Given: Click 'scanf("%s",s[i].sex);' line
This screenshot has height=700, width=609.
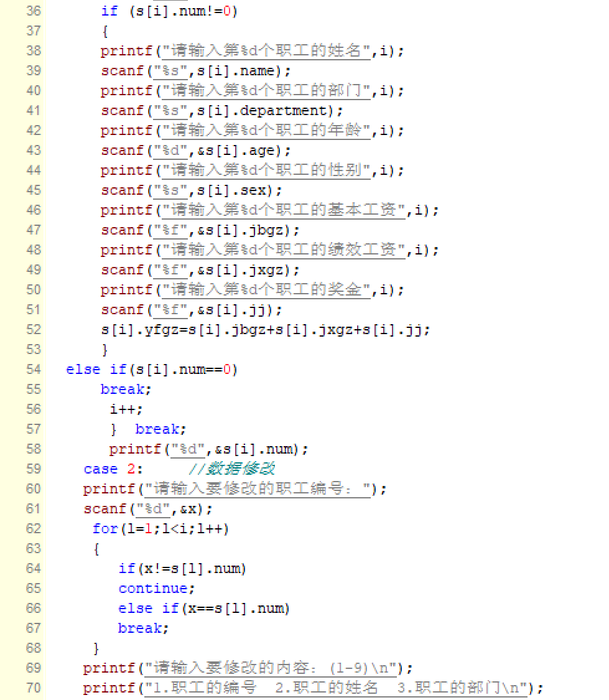Looking at the screenshot, I should point(191,190).
